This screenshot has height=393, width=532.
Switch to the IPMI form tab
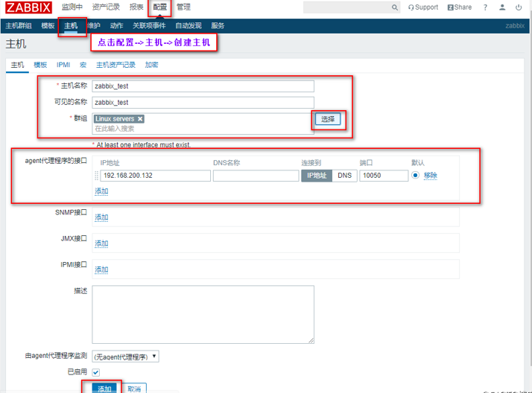(x=63, y=65)
